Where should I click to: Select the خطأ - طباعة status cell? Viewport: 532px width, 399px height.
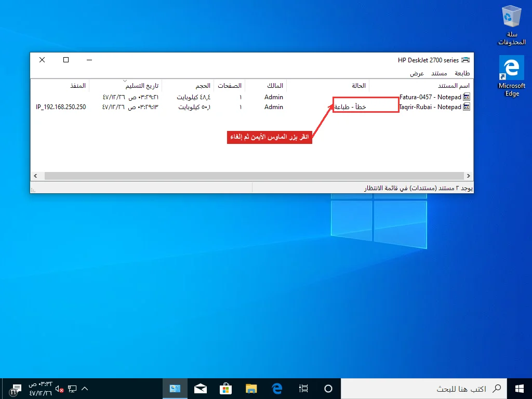click(x=350, y=107)
